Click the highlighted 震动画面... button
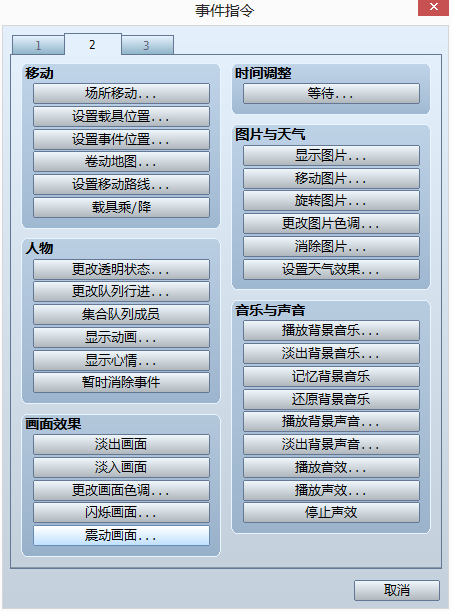 click(x=121, y=536)
